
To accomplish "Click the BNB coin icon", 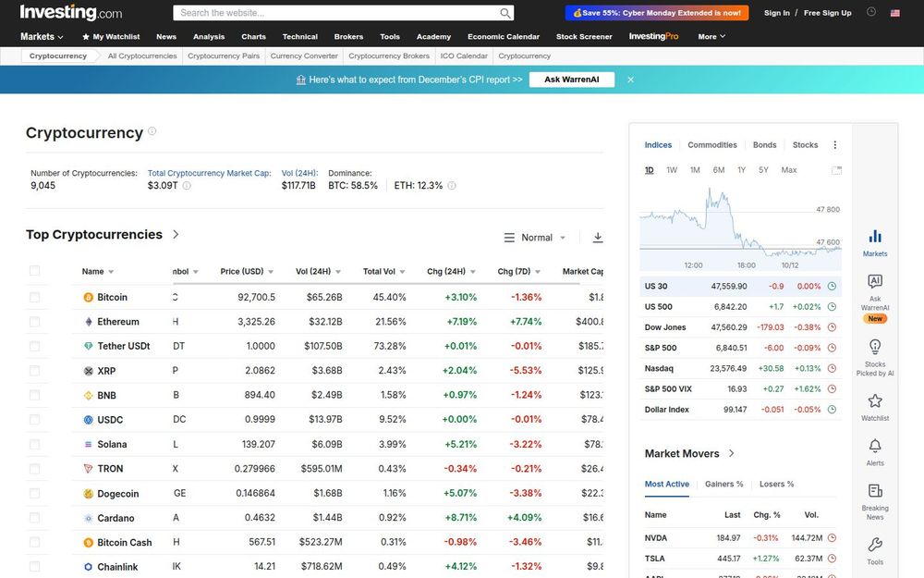I will tap(89, 395).
